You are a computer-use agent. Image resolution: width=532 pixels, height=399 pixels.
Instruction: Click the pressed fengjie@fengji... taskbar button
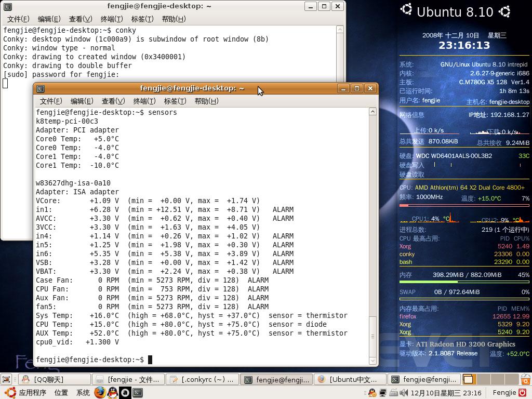276,379
